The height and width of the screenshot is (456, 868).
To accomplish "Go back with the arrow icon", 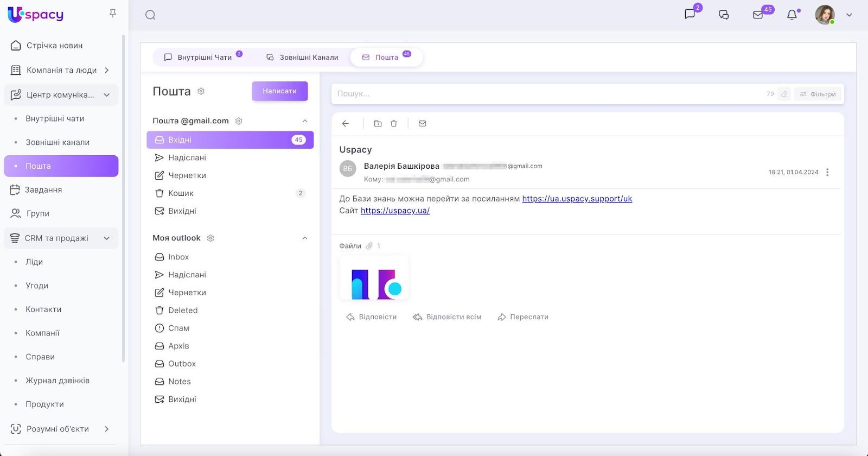I will tap(346, 124).
